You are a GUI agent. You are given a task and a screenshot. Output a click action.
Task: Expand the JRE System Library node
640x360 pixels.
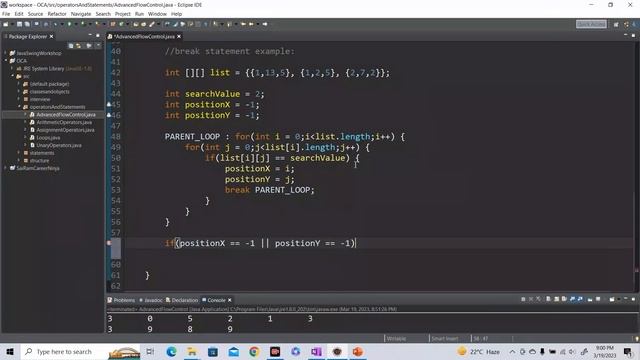click(13, 68)
